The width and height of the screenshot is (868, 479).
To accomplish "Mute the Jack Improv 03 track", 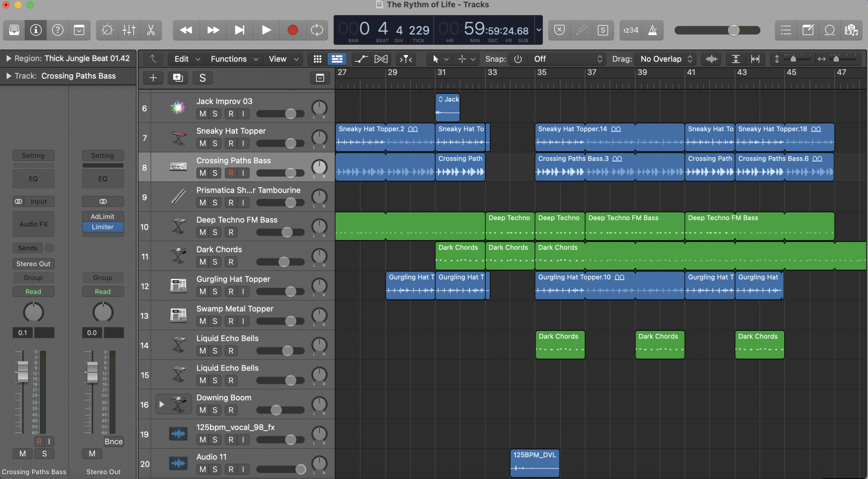I will click(202, 114).
